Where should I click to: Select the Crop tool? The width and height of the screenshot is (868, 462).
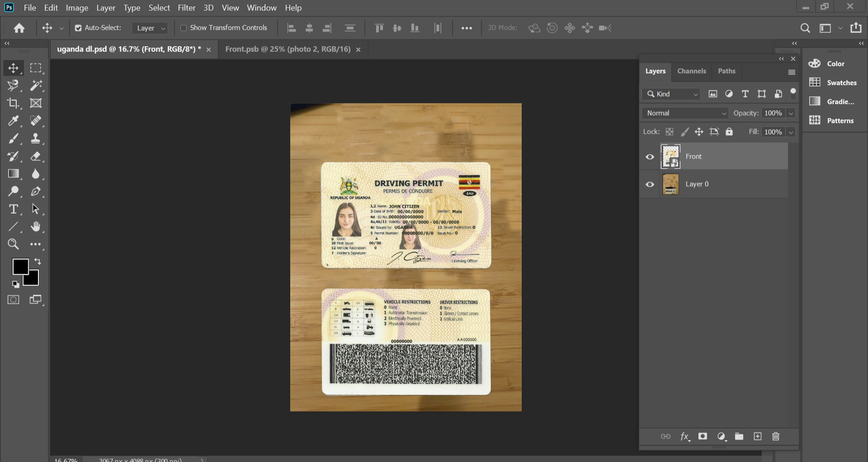pyautogui.click(x=13, y=103)
